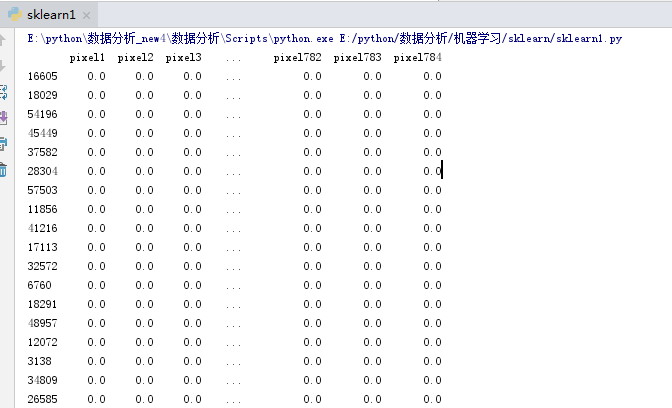Click row index 37582
This screenshot has width=672, height=408.
(x=42, y=152)
